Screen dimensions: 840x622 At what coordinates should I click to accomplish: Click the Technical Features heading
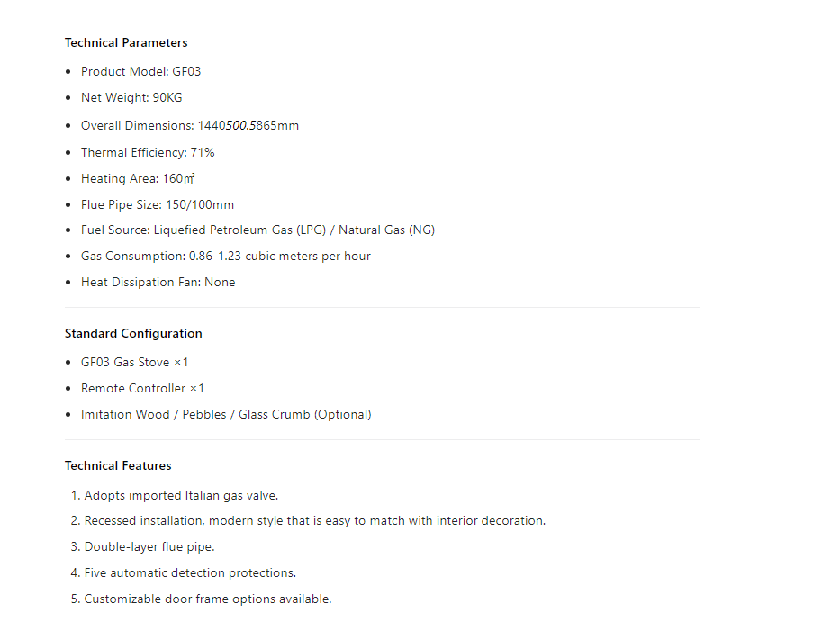(118, 466)
